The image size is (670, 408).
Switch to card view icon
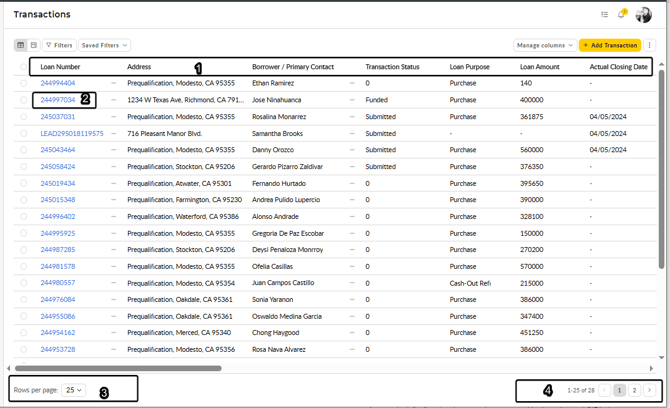34,45
